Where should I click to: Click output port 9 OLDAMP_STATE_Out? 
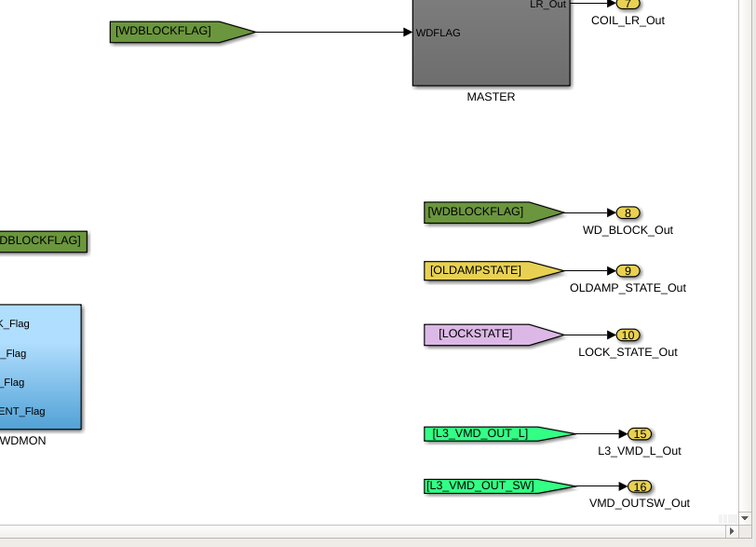[x=628, y=270]
